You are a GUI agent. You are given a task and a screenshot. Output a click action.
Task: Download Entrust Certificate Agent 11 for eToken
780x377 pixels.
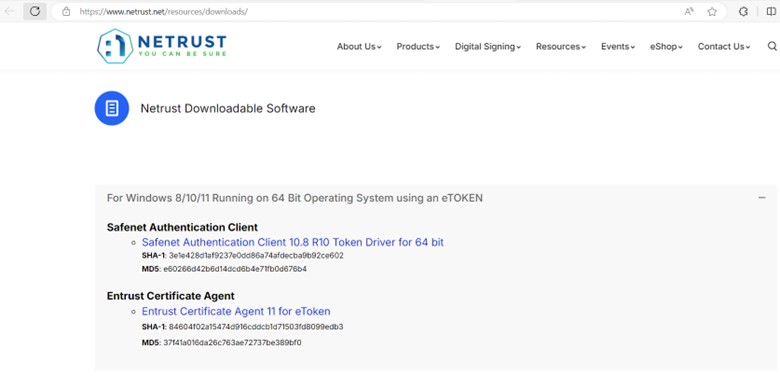click(236, 311)
